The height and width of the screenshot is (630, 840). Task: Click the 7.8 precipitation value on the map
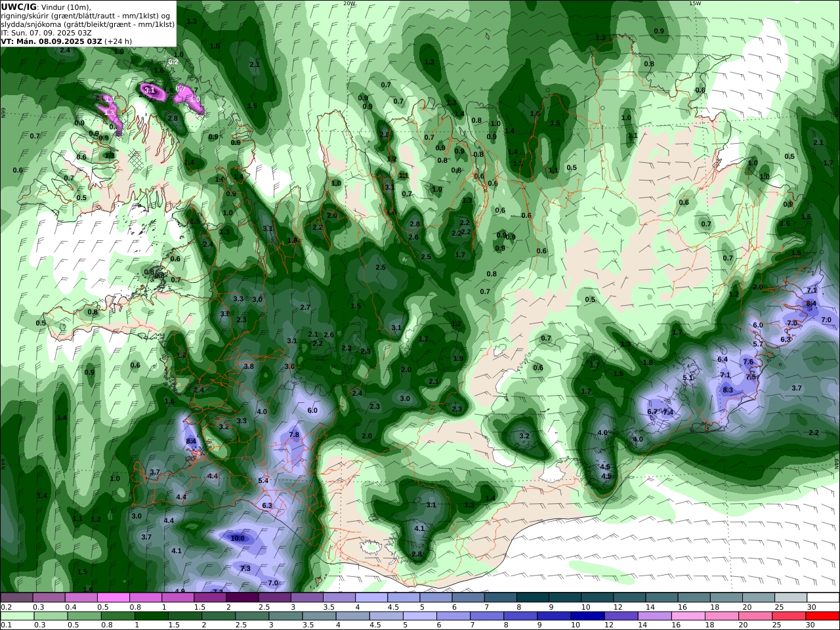tap(294, 434)
